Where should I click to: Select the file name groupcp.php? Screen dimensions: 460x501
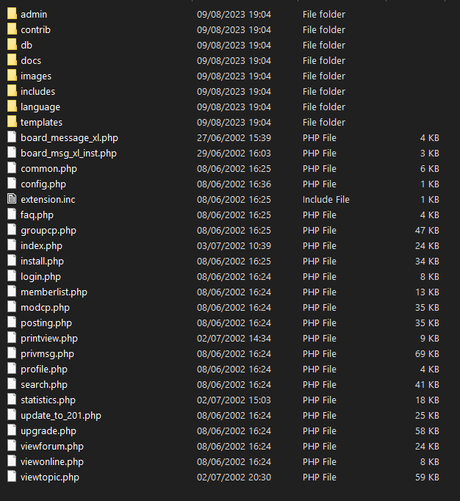pos(48,231)
